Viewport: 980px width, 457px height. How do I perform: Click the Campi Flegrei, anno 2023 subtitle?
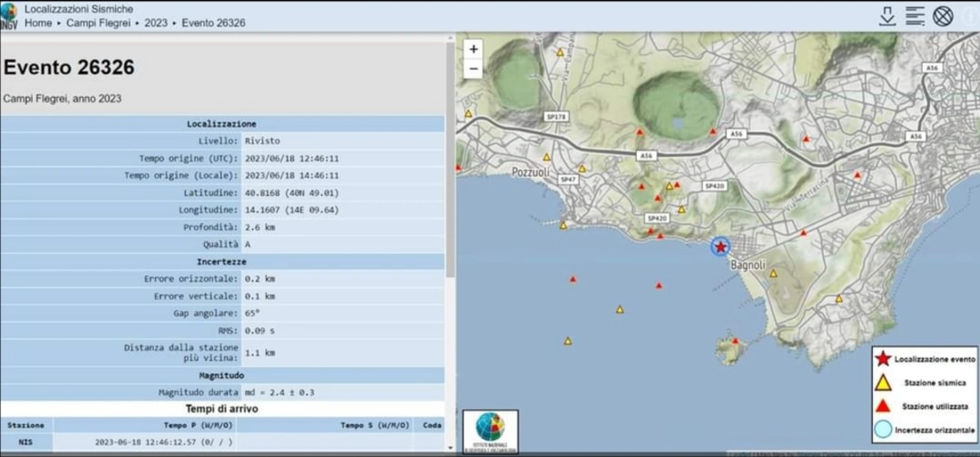[62, 98]
